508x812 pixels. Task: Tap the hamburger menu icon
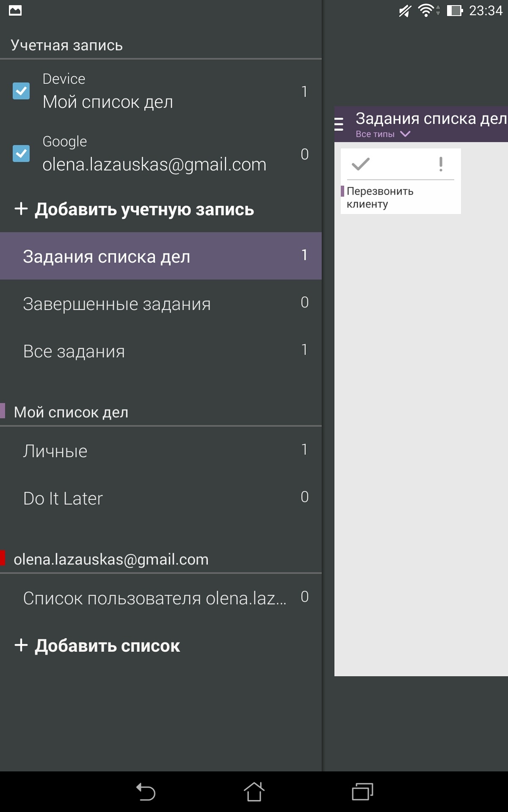pos(339,124)
